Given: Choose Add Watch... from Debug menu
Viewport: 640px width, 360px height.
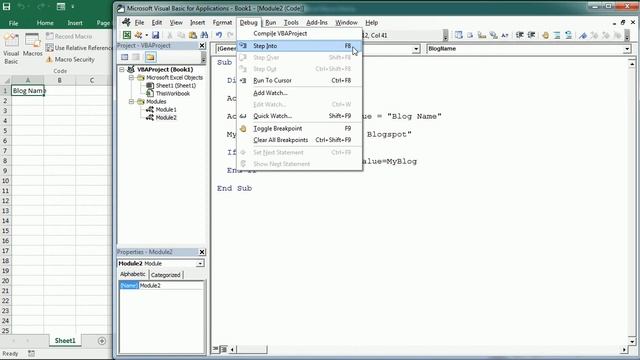Looking at the screenshot, I should (300, 93).
